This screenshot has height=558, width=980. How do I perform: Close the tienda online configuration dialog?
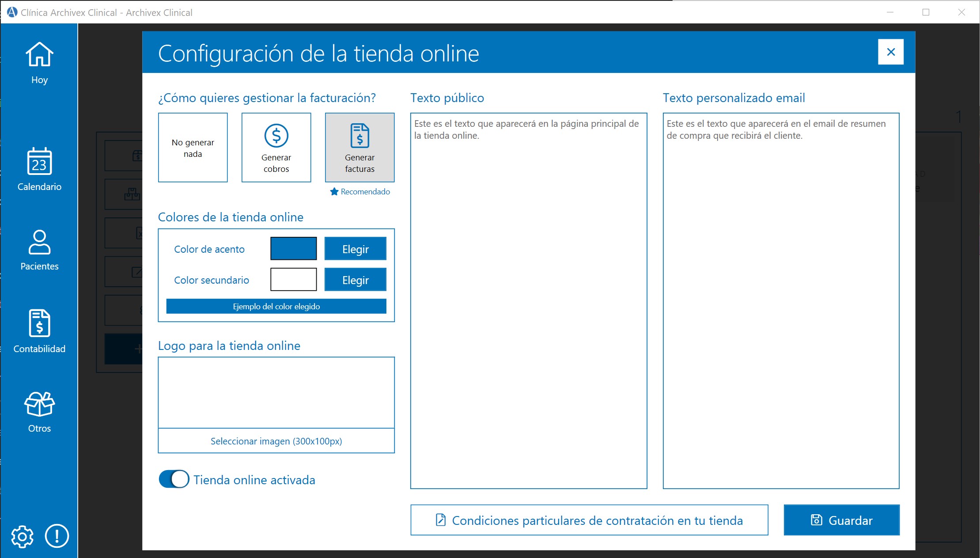(890, 52)
